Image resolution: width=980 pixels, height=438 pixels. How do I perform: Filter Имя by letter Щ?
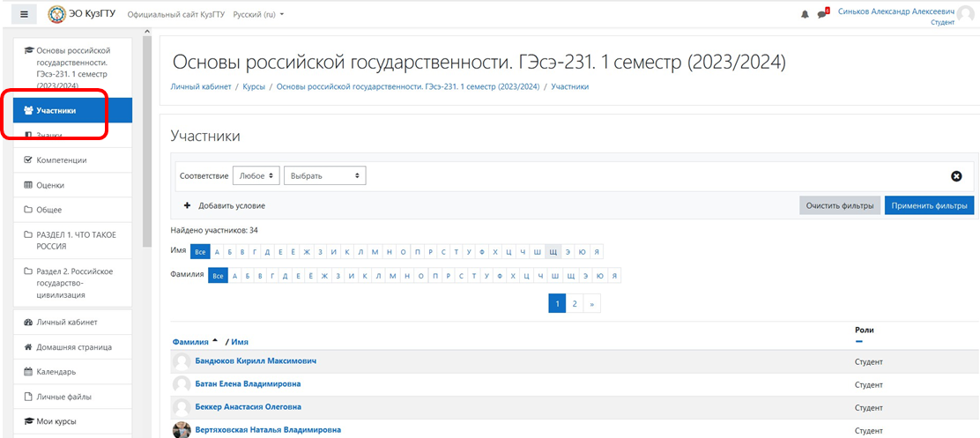coord(553,252)
